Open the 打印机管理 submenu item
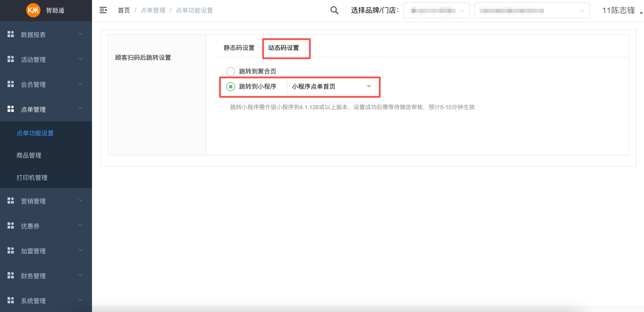Viewport: 644px width, 312px height. tap(32, 178)
